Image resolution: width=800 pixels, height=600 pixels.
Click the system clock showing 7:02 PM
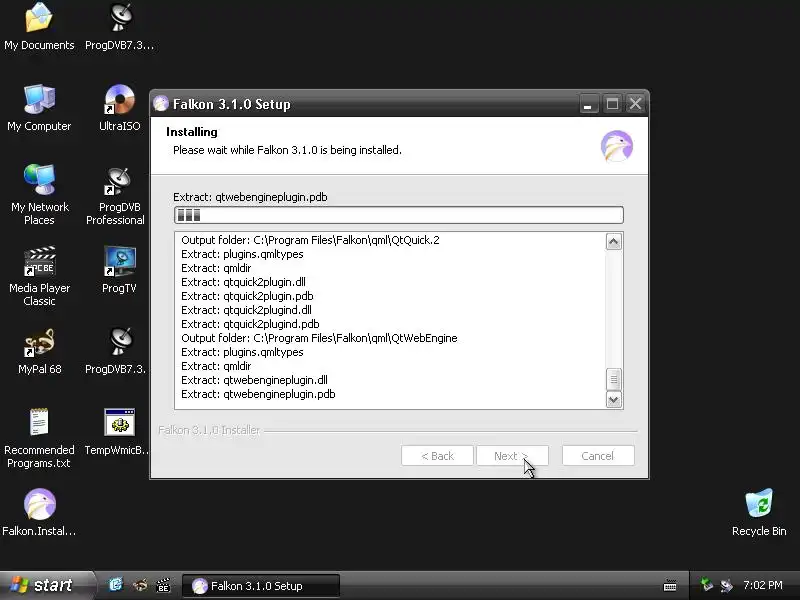[763, 585]
